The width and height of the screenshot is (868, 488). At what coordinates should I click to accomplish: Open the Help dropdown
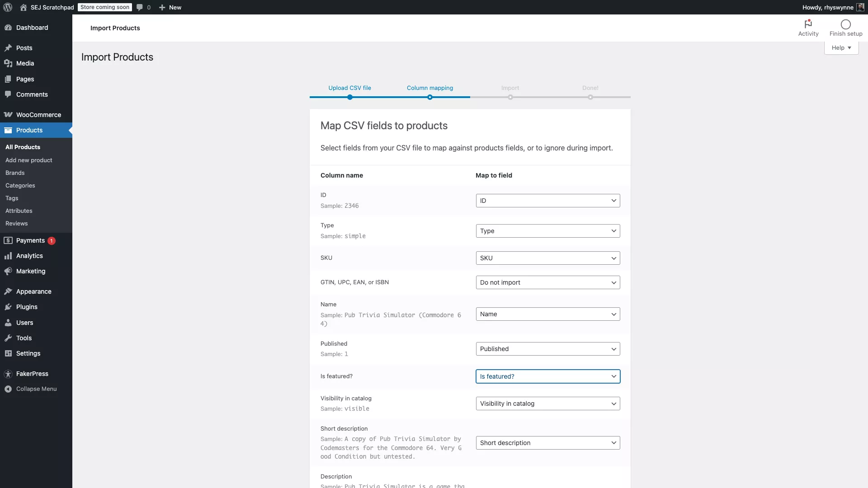(841, 47)
